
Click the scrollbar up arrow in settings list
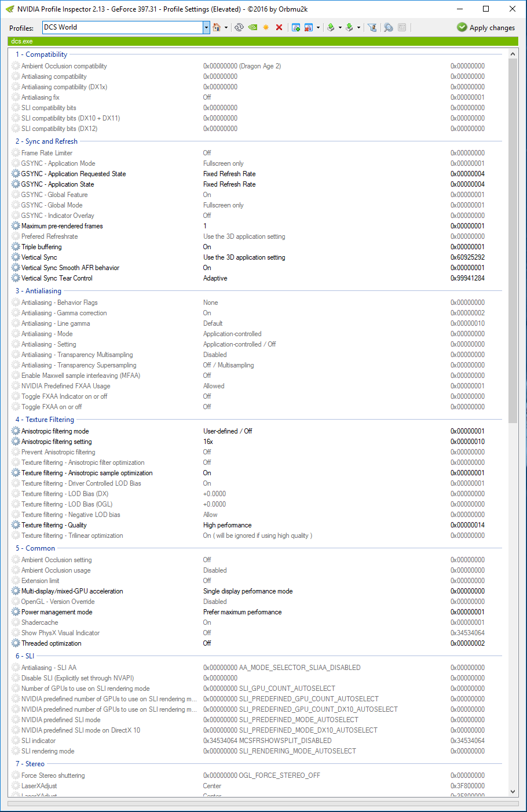(x=513, y=54)
